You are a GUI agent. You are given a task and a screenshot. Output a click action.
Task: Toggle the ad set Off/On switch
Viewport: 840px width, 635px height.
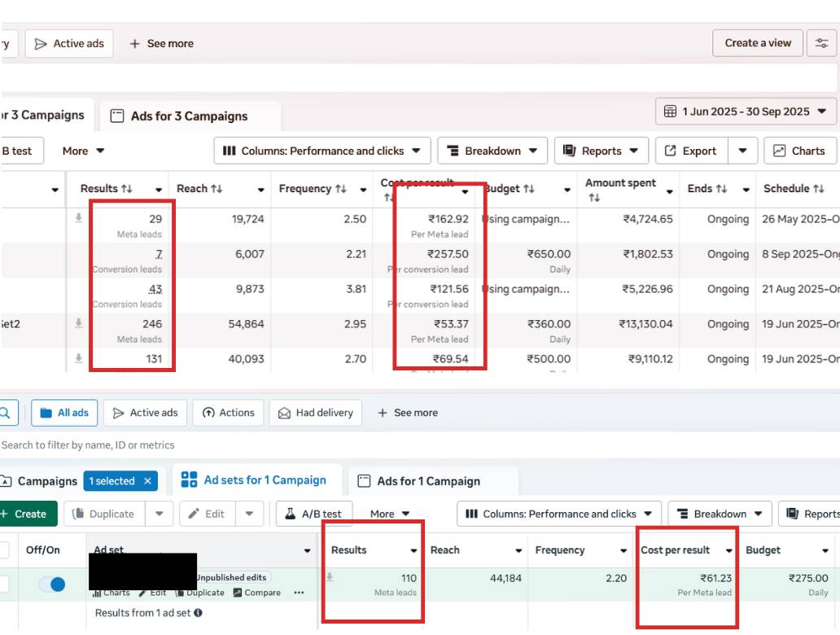[x=52, y=584]
